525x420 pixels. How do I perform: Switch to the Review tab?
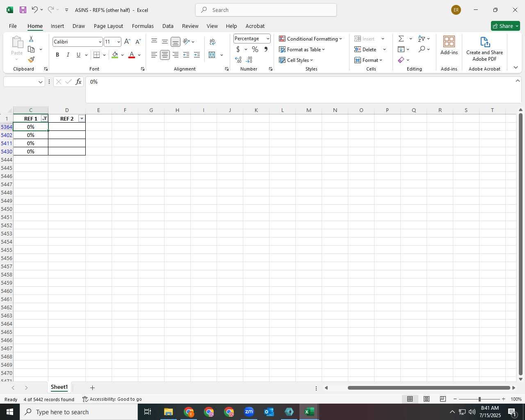[190, 26]
